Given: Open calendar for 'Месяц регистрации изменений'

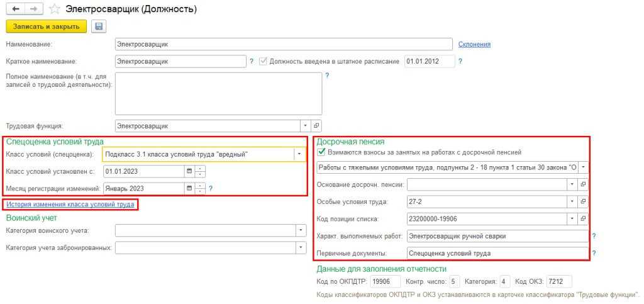Looking at the screenshot, I should click(x=189, y=189).
